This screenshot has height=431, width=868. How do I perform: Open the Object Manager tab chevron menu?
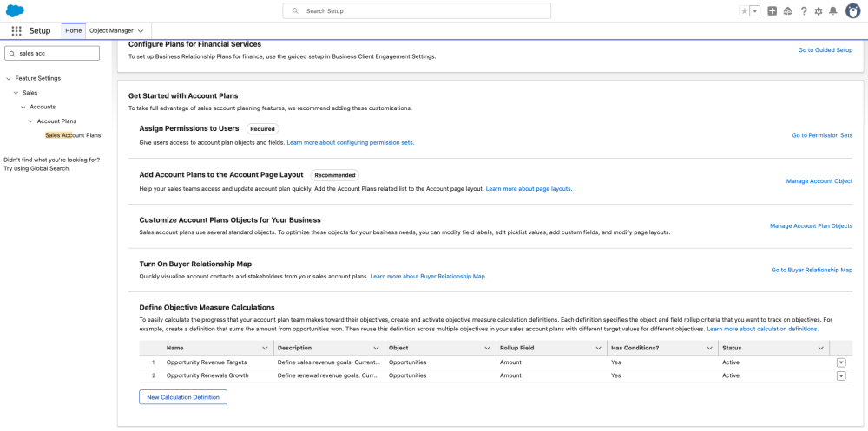click(x=141, y=31)
